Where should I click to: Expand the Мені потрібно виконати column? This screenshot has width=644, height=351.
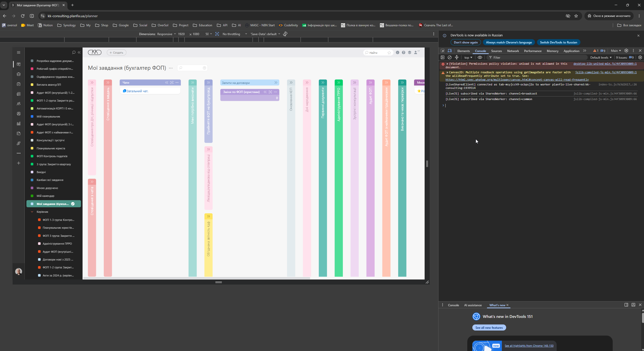[x=192, y=82]
